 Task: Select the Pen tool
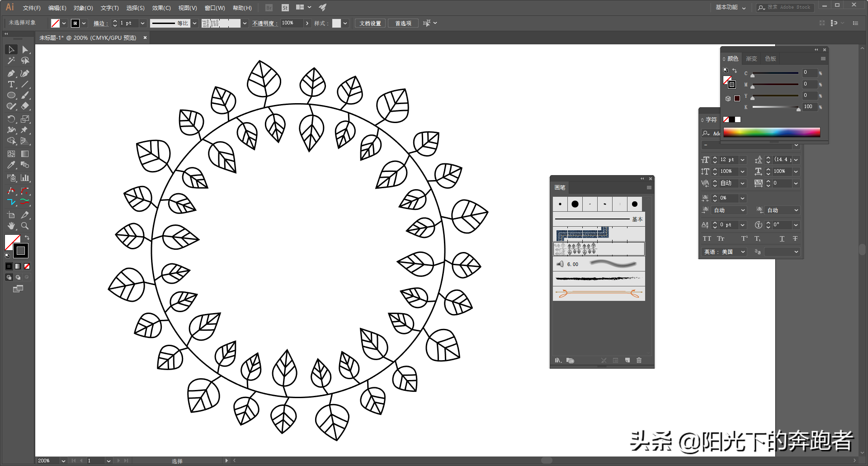coord(11,73)
